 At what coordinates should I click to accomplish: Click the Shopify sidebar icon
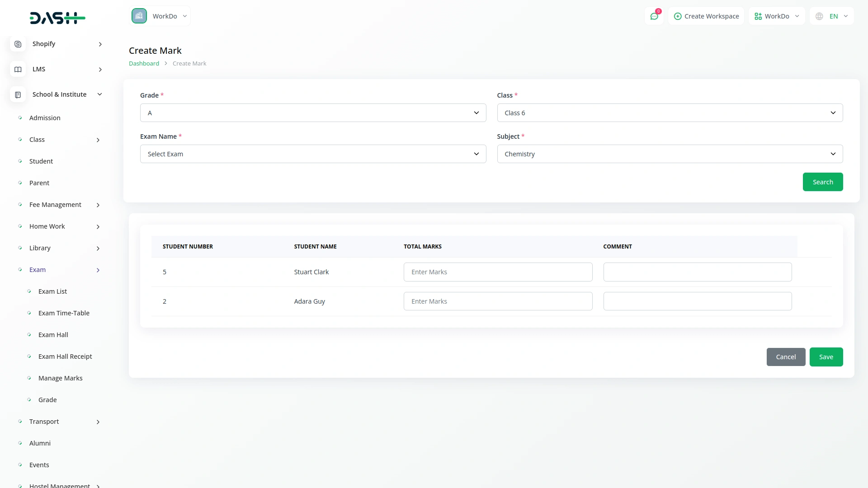click(x=18, y=44)
